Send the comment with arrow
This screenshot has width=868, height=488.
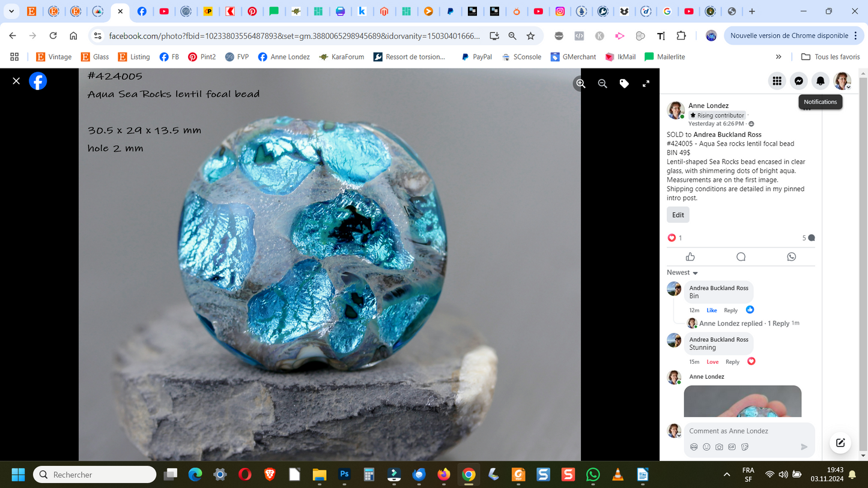(804, 447)
